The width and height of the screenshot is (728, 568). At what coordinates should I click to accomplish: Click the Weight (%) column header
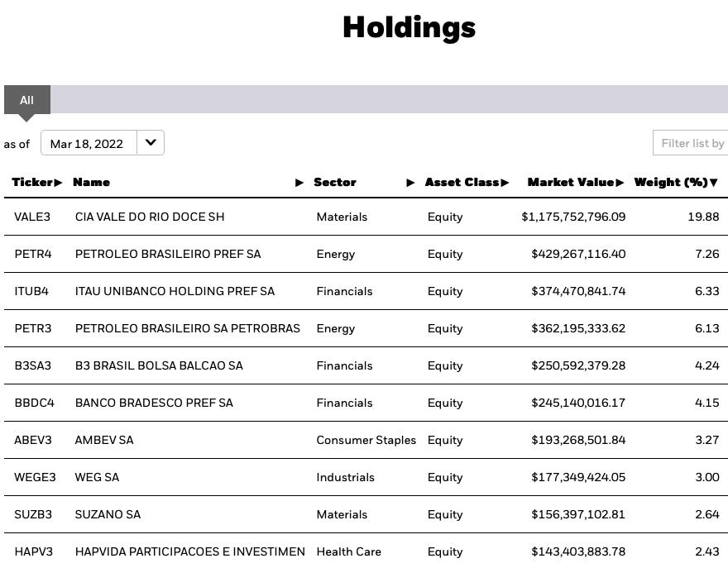pos(672,183)
